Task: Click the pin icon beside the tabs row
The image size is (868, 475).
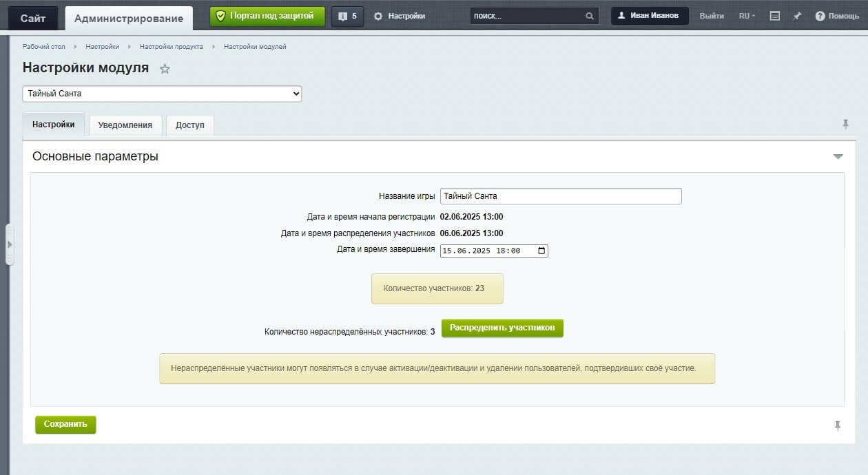Action: 846,125
